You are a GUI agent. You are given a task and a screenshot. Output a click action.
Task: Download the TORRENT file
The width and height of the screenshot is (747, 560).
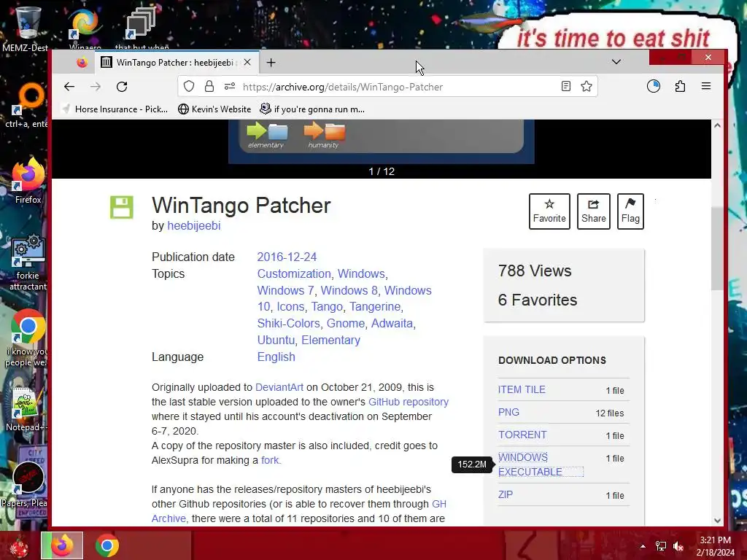pos(522,435)
